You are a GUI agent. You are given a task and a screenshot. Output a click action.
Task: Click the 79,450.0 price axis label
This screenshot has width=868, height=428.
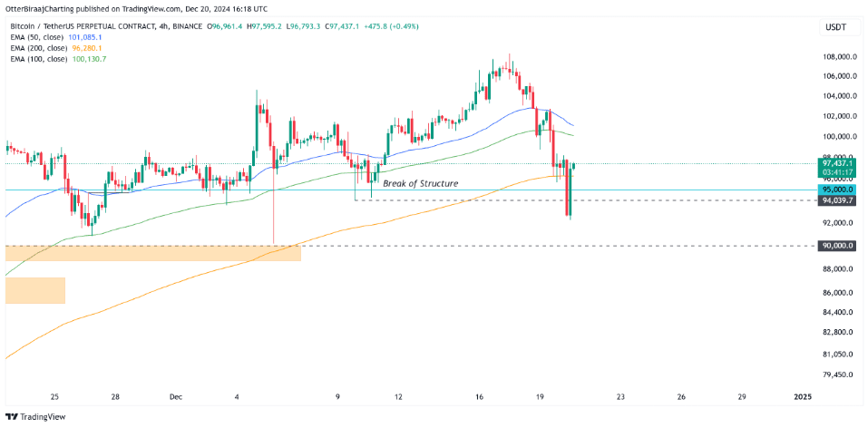[x=836, y=375]
